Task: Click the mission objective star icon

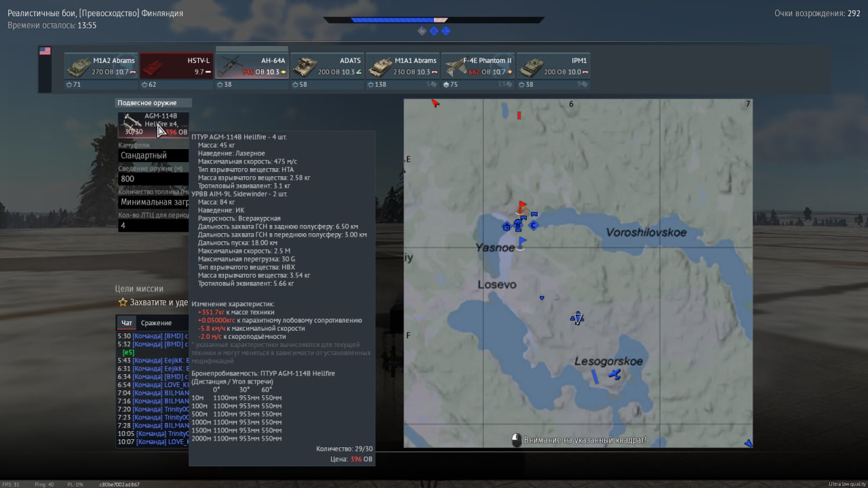Action: pyautogui.click(x=123, y=302)
